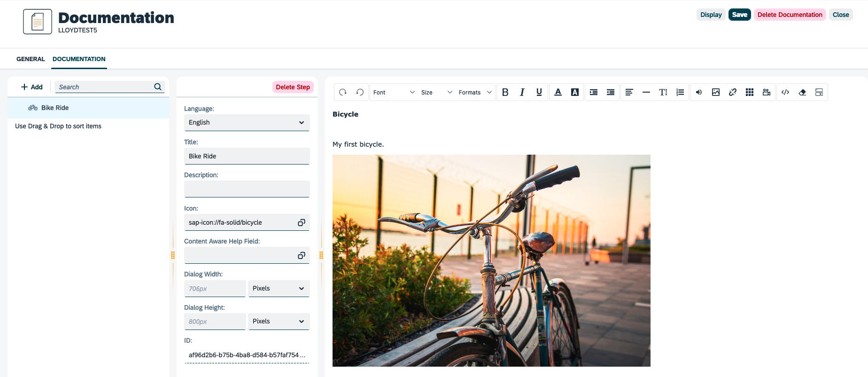Clear formatting with the eraser icon
Viewport: 868px width, 377px height.
click(802, 92)
